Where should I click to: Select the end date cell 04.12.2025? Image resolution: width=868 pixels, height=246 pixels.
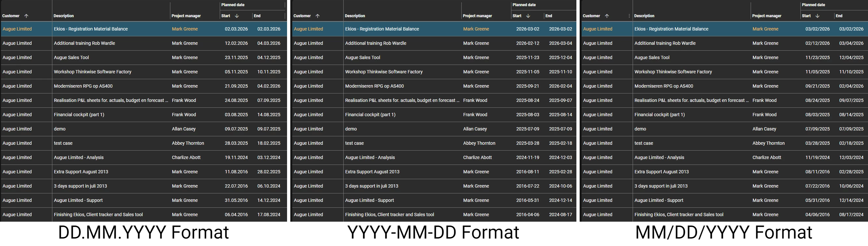(269, 57)
